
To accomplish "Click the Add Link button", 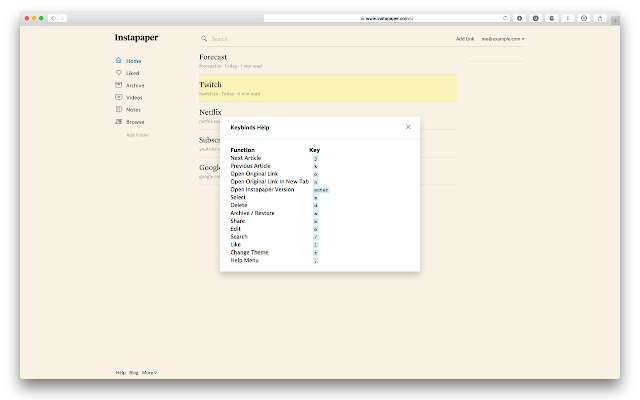I will click(x=465, y=39).
